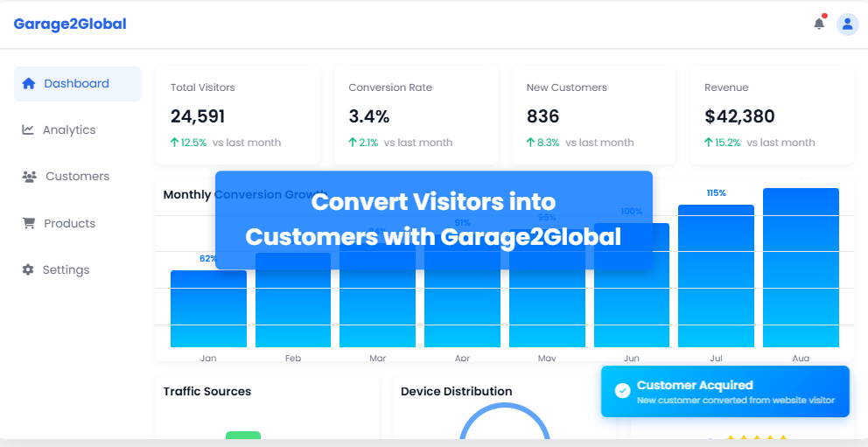Click the Customers people icon
The image size is (868, 447).
click(x=30, y=177)
